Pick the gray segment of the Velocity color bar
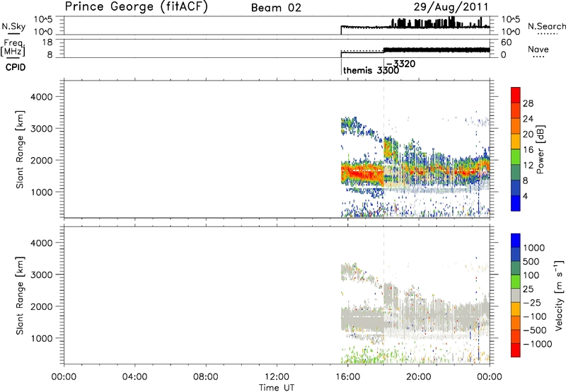The image size is (566, 392). [x=516, y=295]
